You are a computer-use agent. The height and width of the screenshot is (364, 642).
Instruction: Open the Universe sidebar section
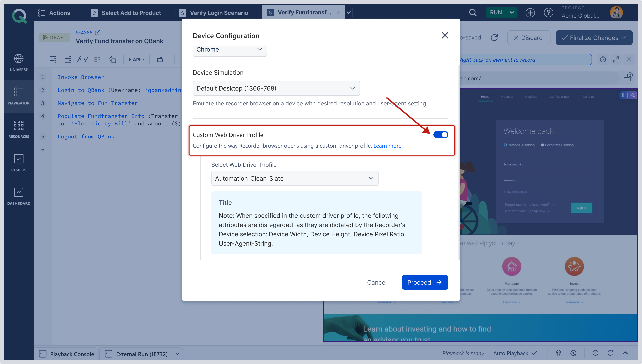19,63
